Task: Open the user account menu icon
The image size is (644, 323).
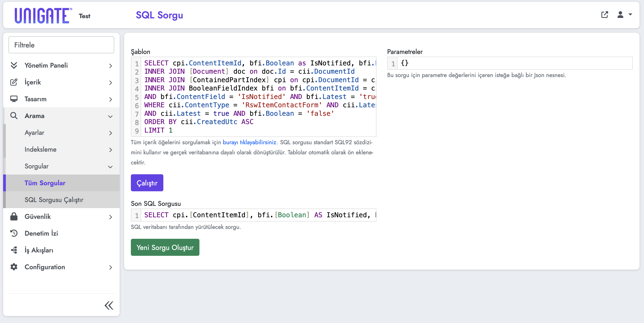Action: tap(620, 15)
